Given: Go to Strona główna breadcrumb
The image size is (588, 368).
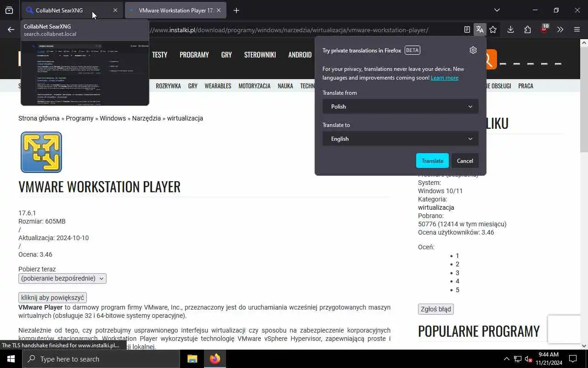Looking at the screenshot, I should pos(39,118).
